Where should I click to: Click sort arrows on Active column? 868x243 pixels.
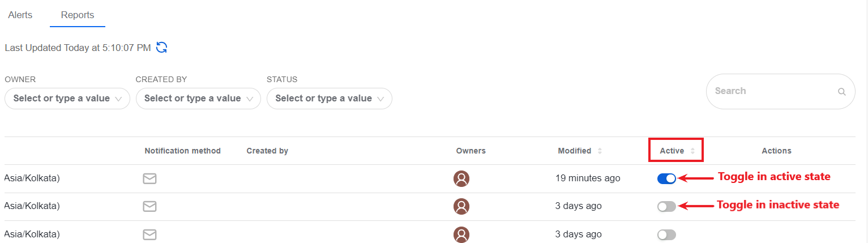[692, 151]
